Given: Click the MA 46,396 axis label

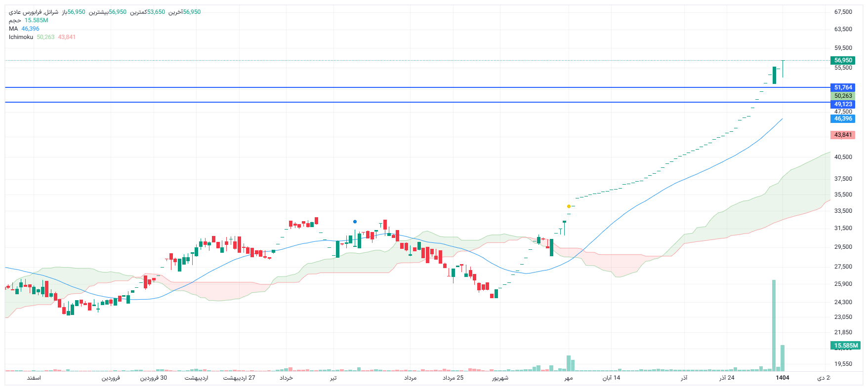Looking at the screenshot, I should tap(843, 118).
